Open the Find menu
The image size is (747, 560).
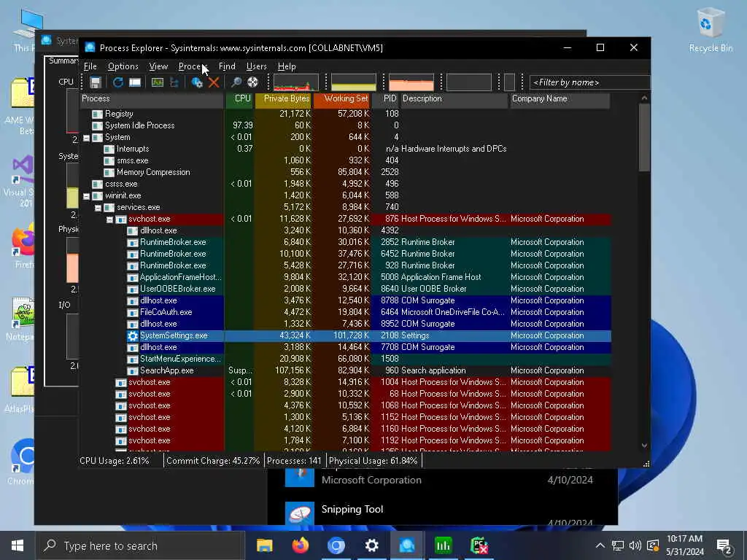pos(227,66)
